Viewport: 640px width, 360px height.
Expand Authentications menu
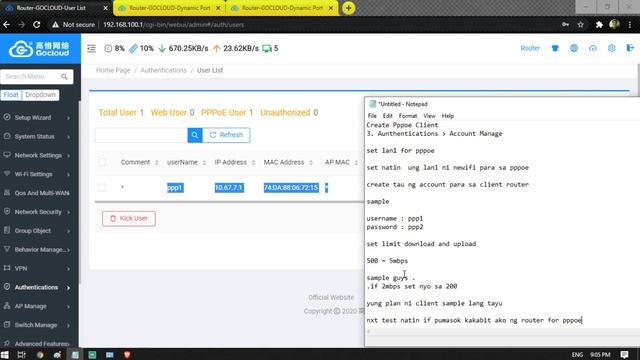(39, 287)
